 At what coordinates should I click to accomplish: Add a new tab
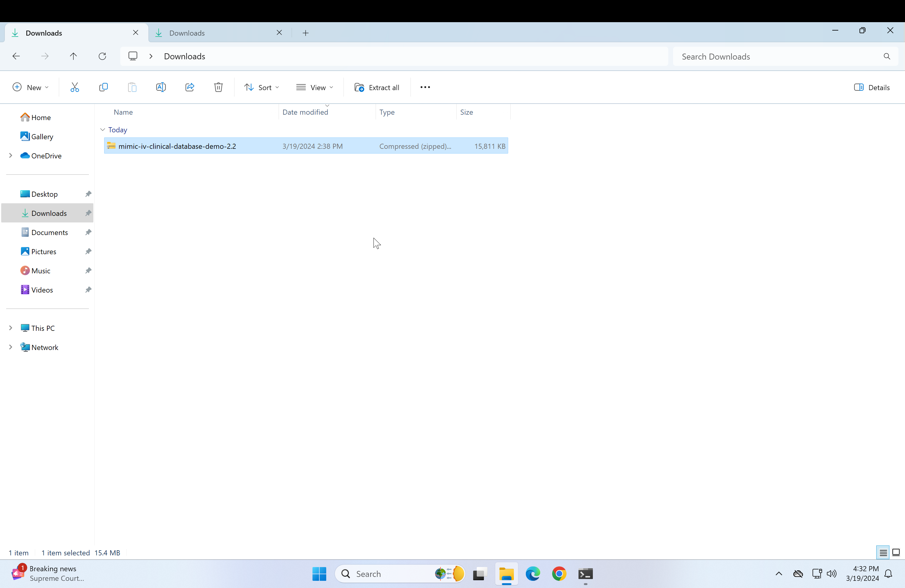pyautogui.click(x=305, y=33)
